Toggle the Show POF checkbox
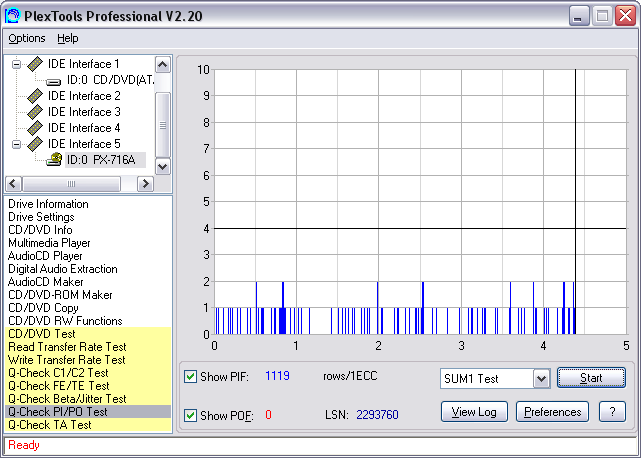This screenshot has height=458, width=641. 190,415
